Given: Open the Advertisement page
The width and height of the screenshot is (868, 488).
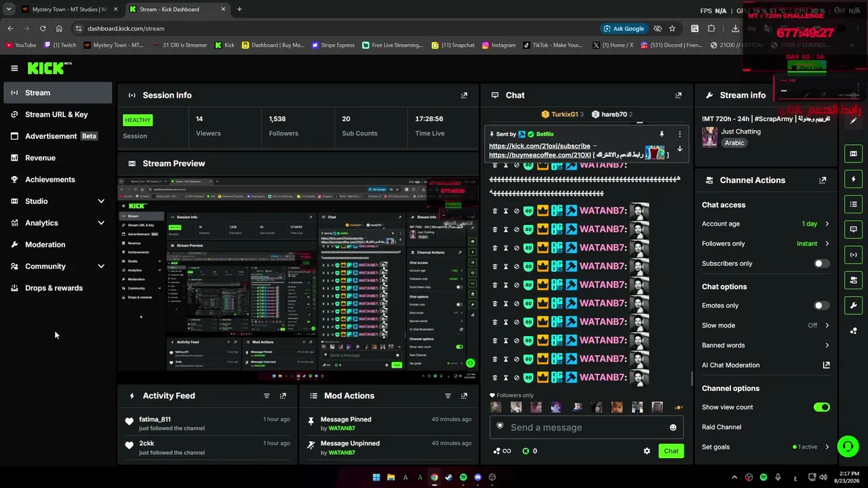Looking at the screenshot, I should click(58, 136).
